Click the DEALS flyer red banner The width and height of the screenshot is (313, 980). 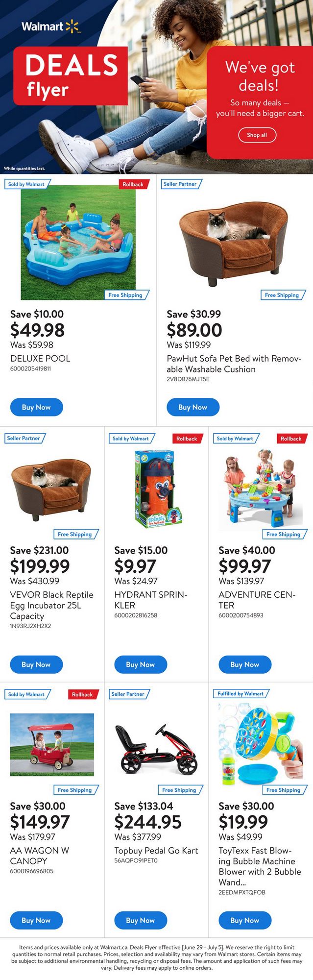click(71, 76)
